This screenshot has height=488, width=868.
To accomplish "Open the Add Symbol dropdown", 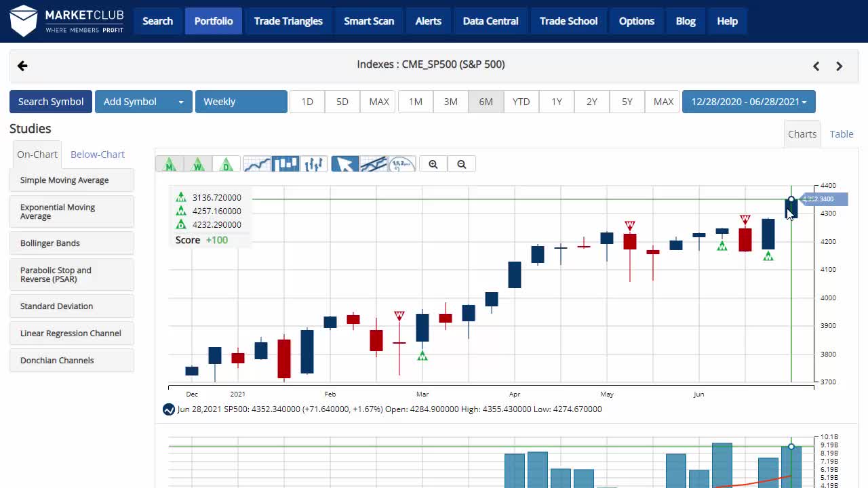I will [x=144, y=102].
